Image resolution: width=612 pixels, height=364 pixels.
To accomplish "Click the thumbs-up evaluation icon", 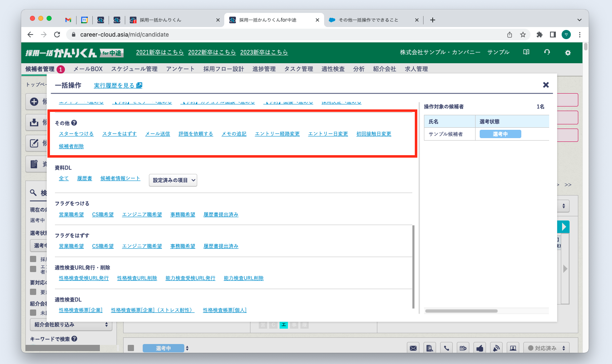I will click(480, 348).
